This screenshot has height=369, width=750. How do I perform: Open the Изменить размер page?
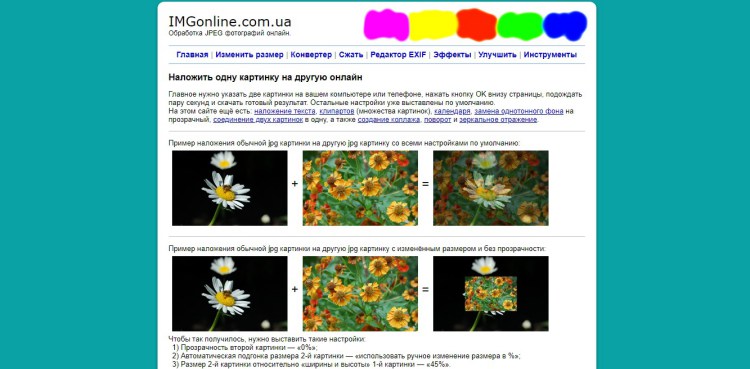[x=249, y=55]
